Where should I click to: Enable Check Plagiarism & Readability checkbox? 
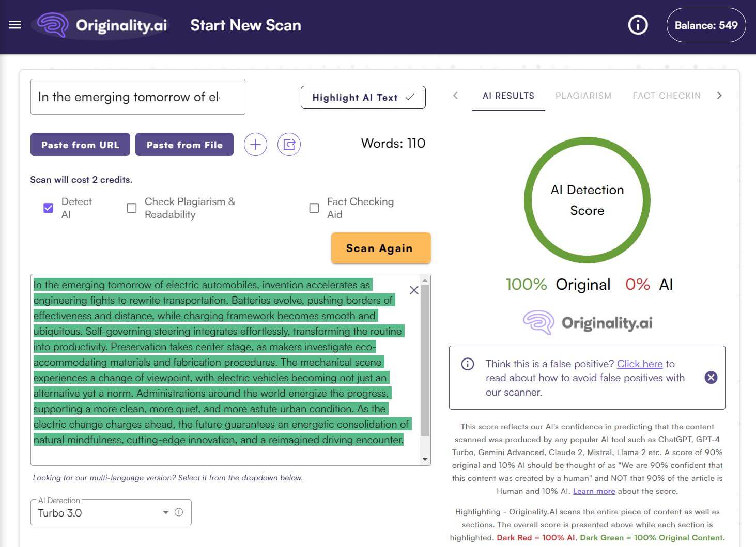pos(132,208)
